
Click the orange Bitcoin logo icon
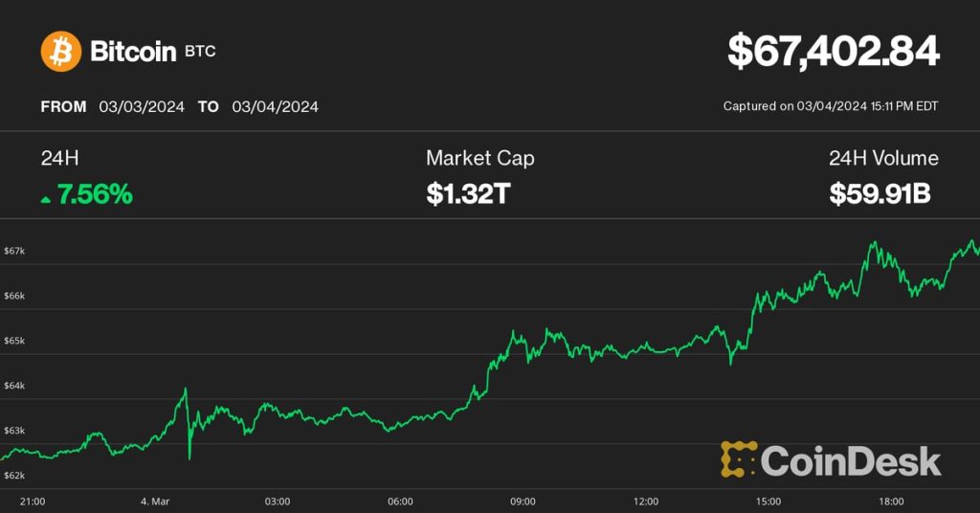pyautogui.click(x=61, y=51)
